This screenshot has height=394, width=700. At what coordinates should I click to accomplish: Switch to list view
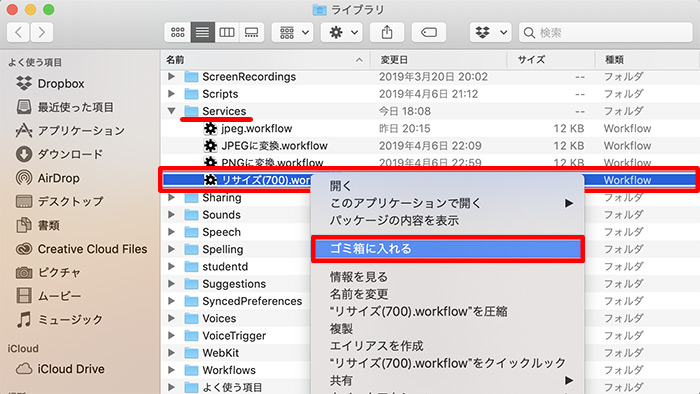202,32
